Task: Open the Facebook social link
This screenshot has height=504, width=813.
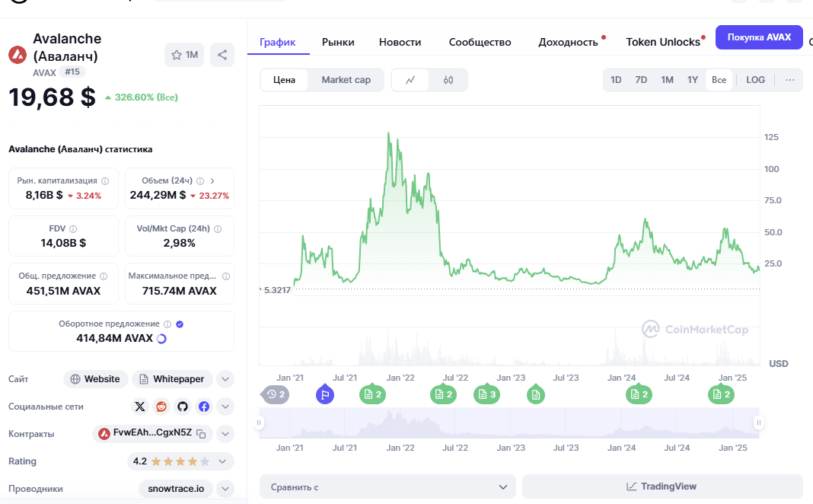Action: point(204,407)
